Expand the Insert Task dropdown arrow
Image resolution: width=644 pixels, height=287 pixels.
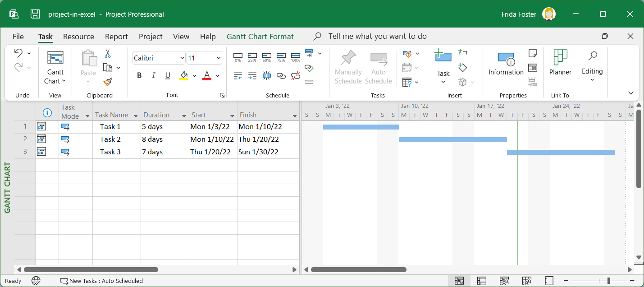443,82
